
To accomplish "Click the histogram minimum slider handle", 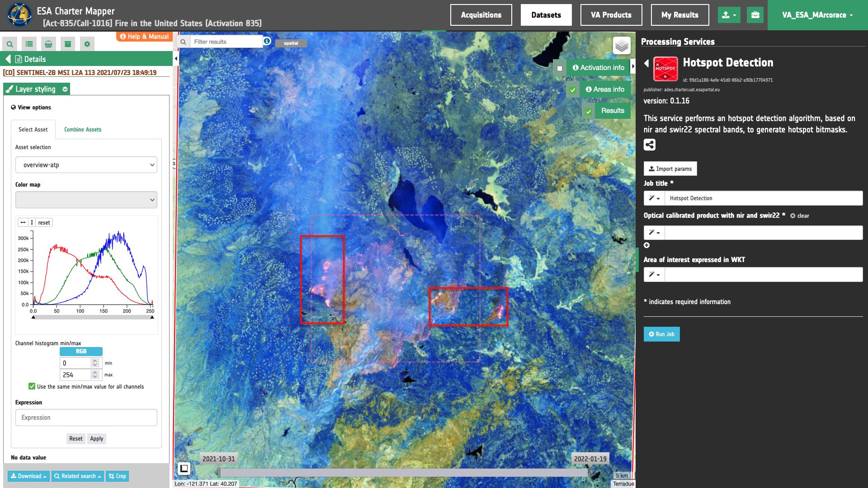I will click(x=33, y=317).
